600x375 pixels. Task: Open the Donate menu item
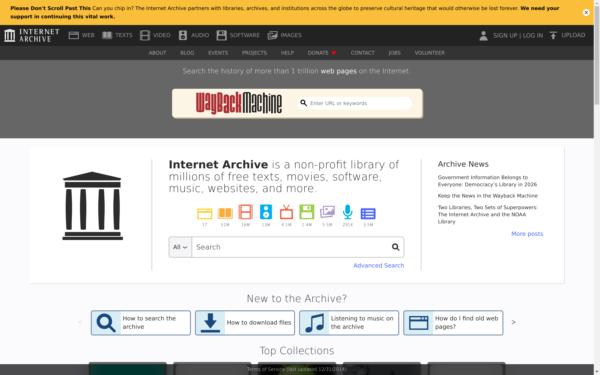(322, 53)
